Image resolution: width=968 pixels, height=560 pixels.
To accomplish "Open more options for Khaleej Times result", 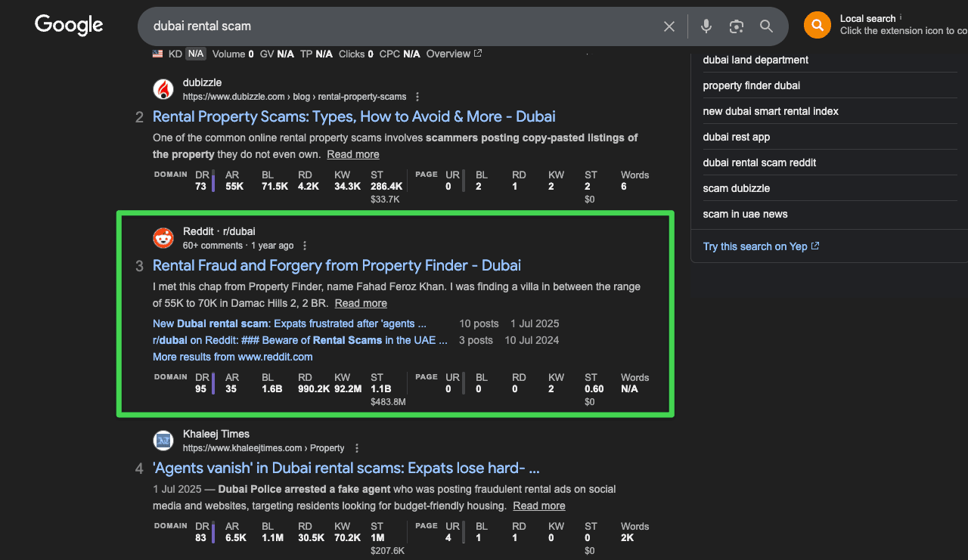I will 357,448.
